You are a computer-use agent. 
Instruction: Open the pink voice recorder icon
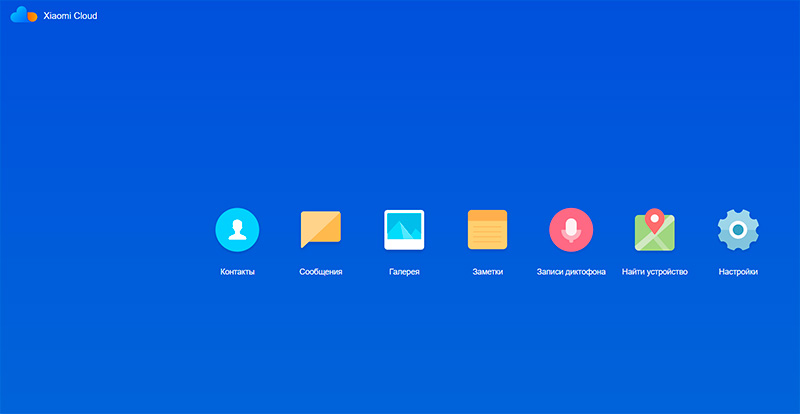pos(571,230)
